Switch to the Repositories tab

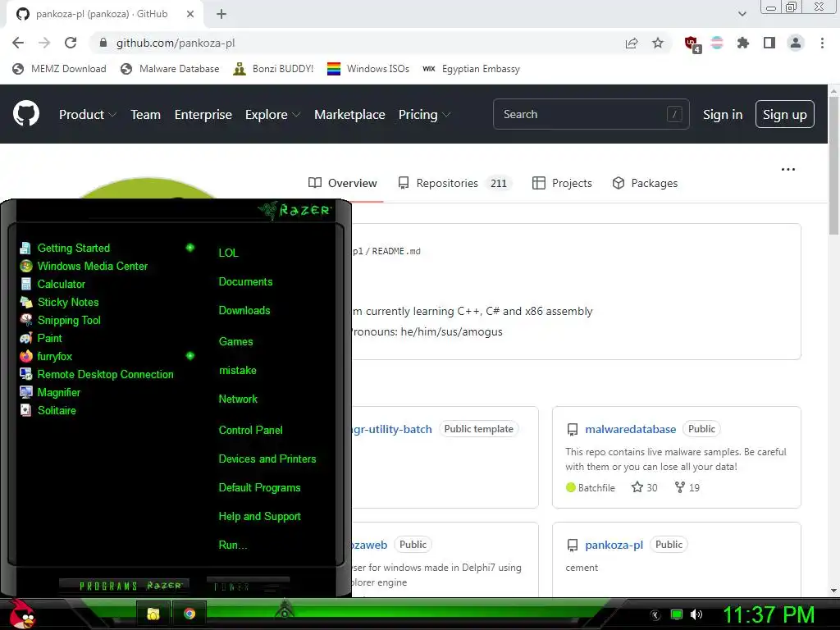tap(454, 183)
